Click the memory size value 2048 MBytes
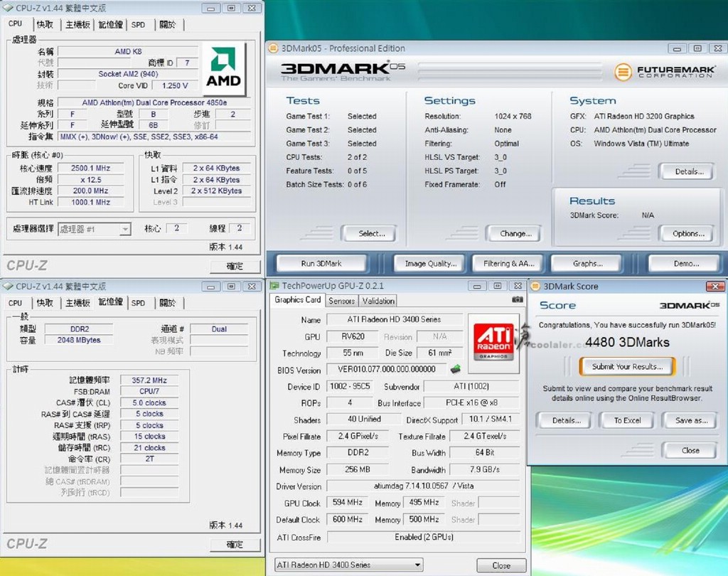Viewport: 728px width, 576px height. (79, 340)
